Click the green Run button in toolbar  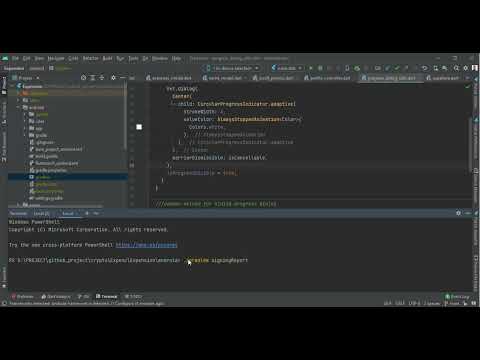311,68
